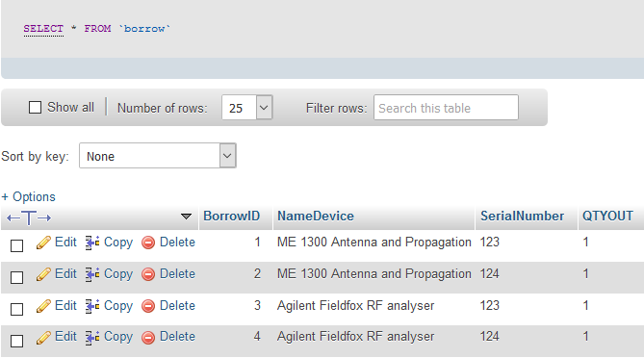Select the checkbox for row BorrowID 1

click(x=16, y=246)
